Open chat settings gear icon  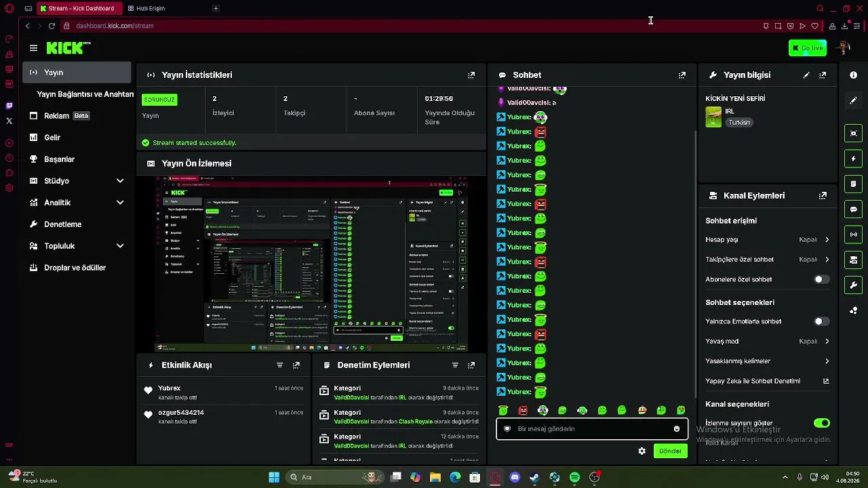tap(642, 451)
